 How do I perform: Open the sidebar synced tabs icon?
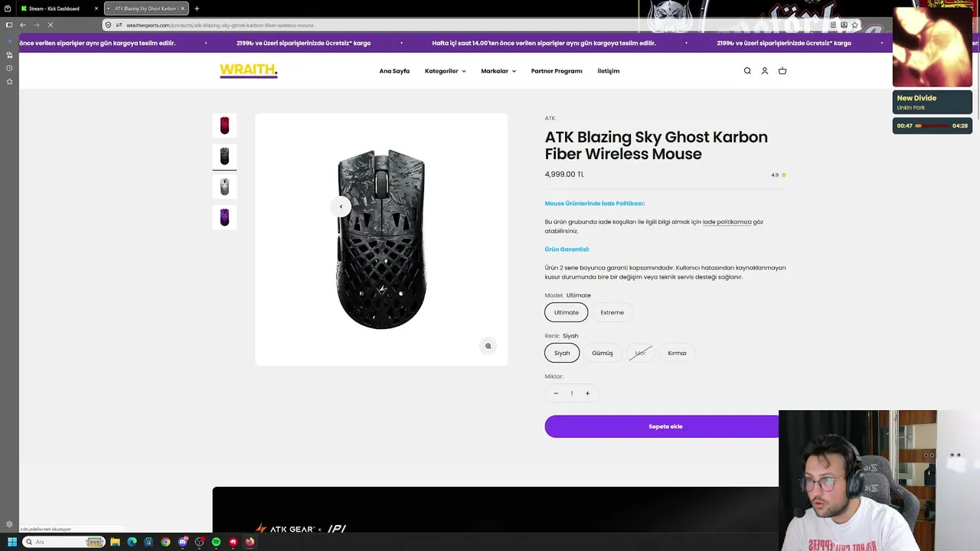(9, 55)
